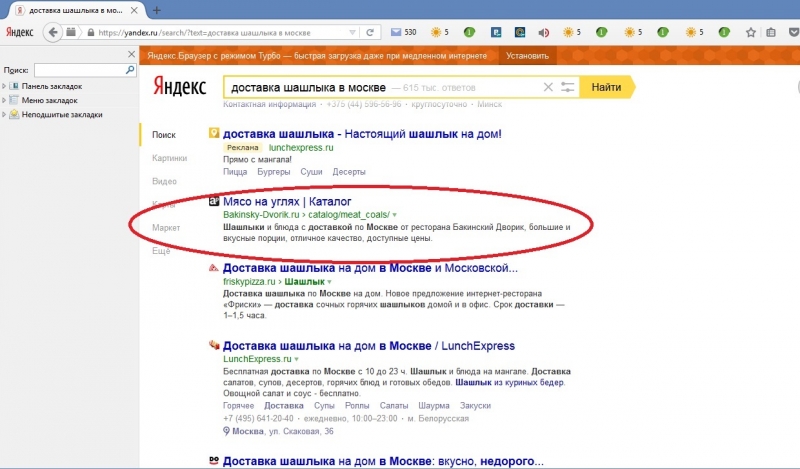Image resolution: width=800 pixels, height=469 pixels.
Task: Click 'Установить' on the Turbo banner
Action: point(527,56)
